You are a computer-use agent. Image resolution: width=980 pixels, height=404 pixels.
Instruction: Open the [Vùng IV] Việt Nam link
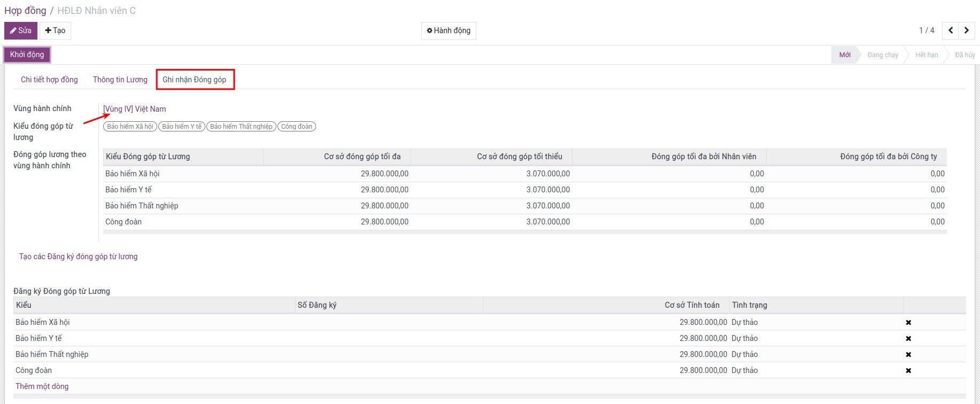pos(135,109)
